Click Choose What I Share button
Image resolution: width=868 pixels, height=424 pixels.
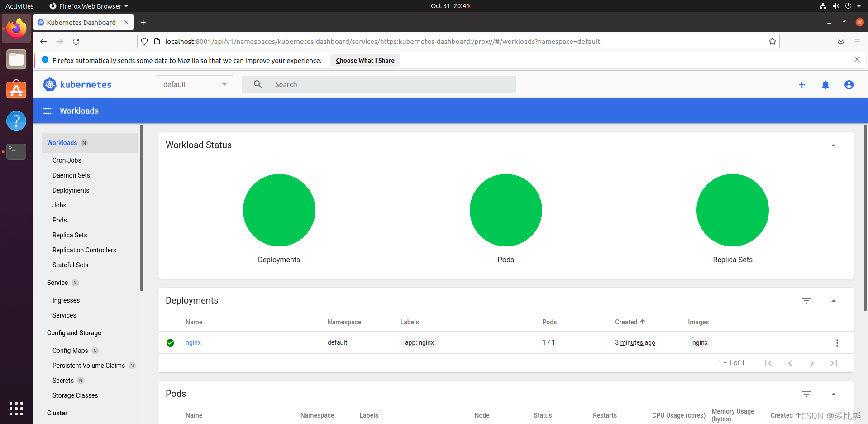point(365,60)
